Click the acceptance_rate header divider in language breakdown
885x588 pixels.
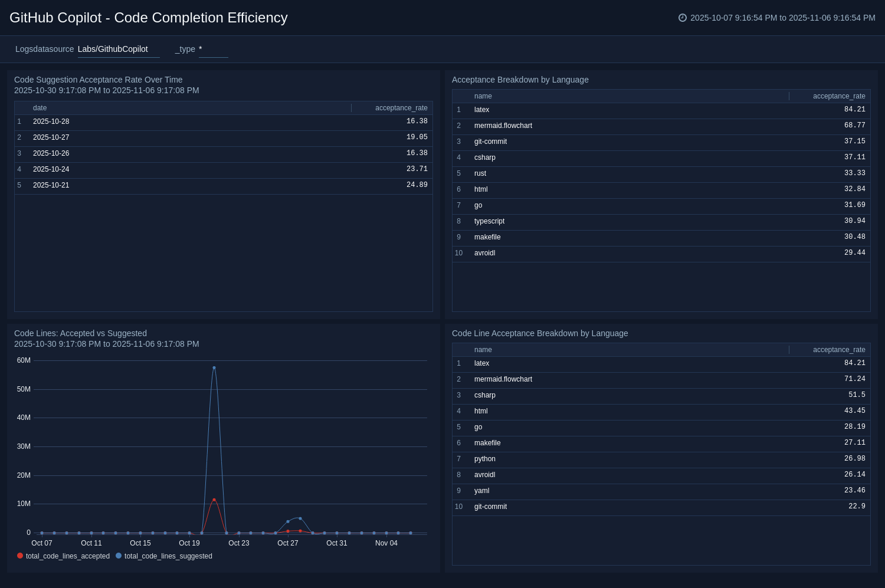(789, 96)
